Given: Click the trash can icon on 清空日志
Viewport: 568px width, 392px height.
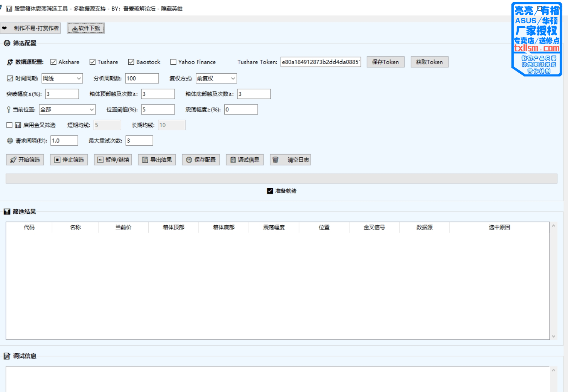Looking at the screenshot, I should tap(276, 160).
